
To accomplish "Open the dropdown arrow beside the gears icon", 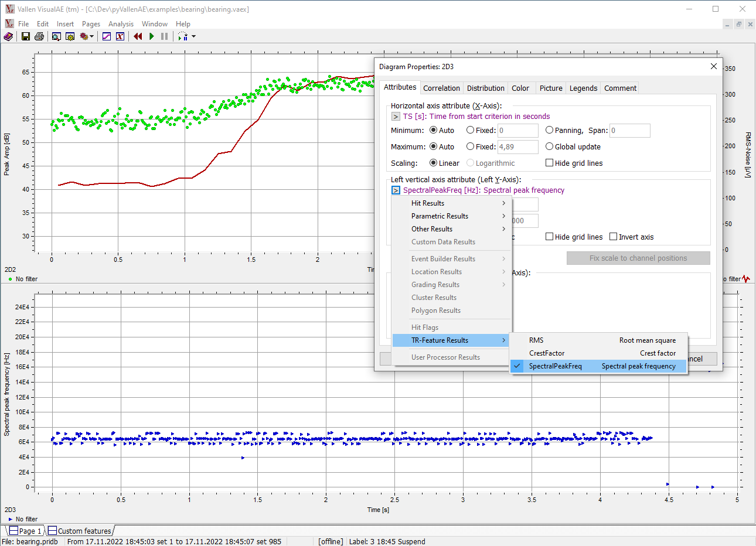I will click(92, 36).
